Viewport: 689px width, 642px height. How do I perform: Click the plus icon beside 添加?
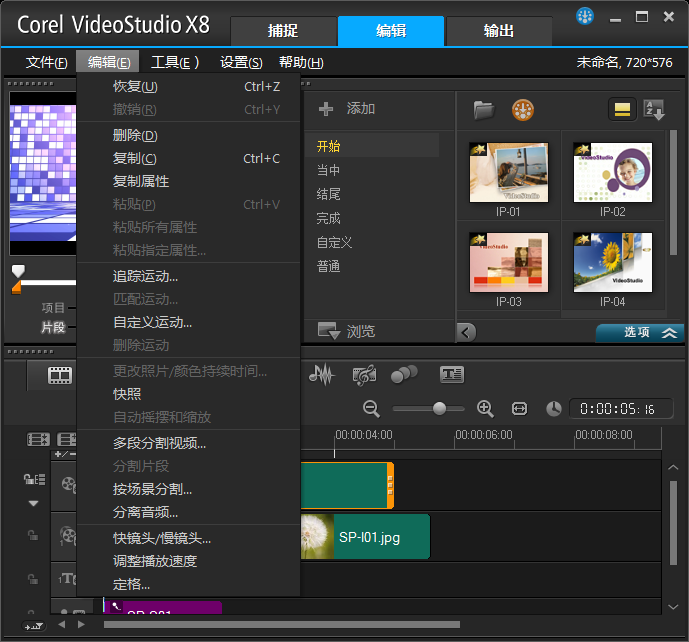pyautogui.click(x=326, y=109)
